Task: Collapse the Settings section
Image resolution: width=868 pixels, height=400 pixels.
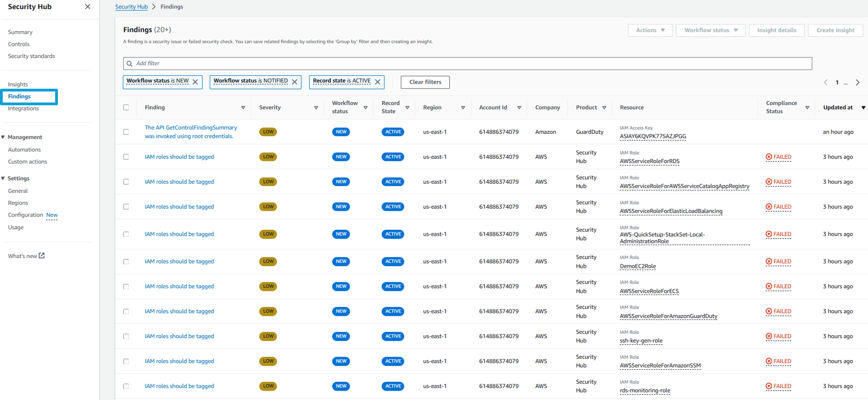Action: [x=3, y=178]
